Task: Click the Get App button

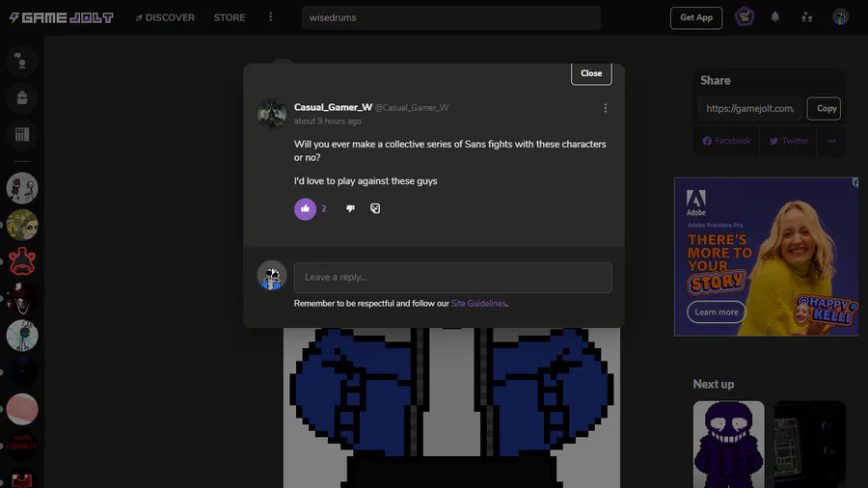Action: [x=695, y=17]
